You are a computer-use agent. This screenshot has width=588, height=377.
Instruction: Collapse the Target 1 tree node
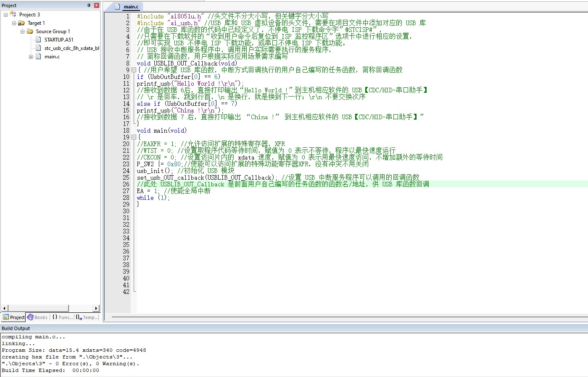pos(14,23)
